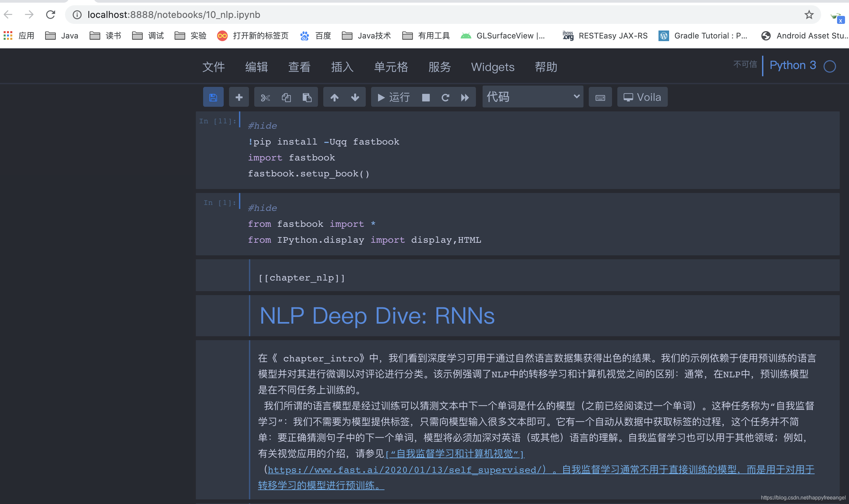849x504 pixels.
Task: Launch Voila preview button
Action: 642,97
